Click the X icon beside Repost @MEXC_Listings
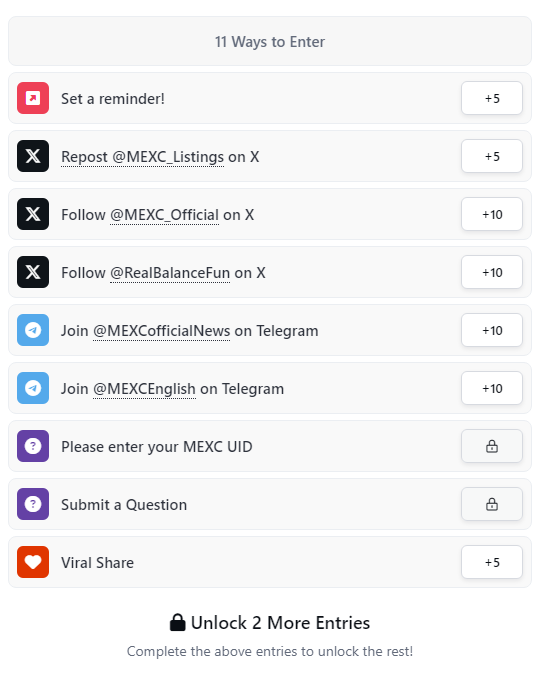 (33, 156)
